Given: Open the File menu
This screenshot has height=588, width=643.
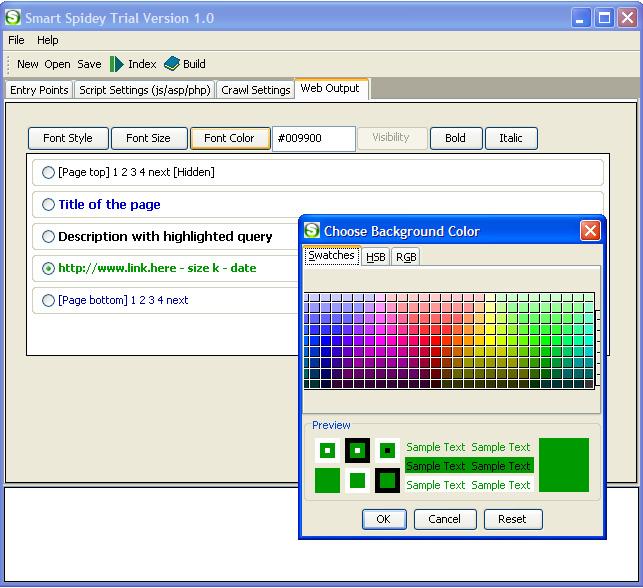Looking at the screenshot, I should (16, 40).
